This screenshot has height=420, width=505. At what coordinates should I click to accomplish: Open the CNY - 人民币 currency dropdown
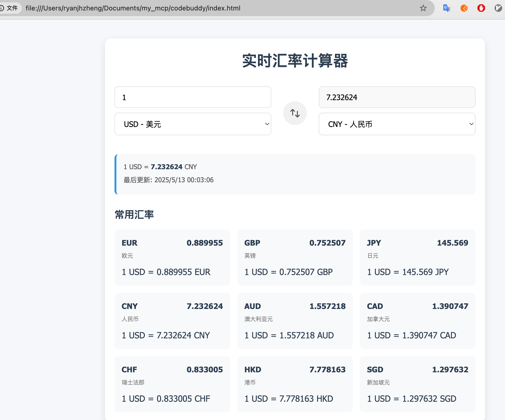(397, 124)
